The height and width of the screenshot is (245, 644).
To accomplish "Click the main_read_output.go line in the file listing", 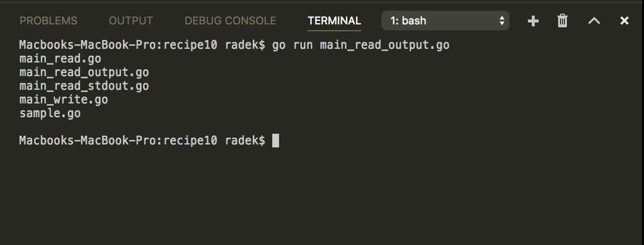I will [84, 73].
